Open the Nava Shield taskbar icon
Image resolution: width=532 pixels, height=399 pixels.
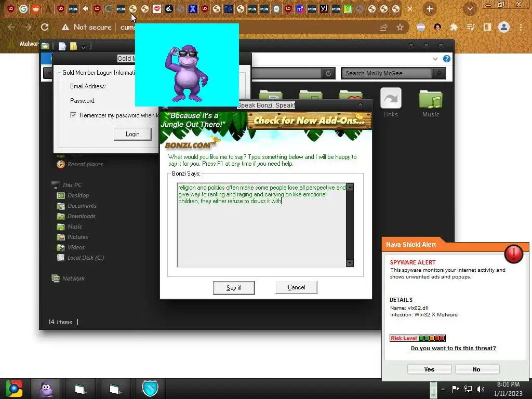[x=150, y=389]
